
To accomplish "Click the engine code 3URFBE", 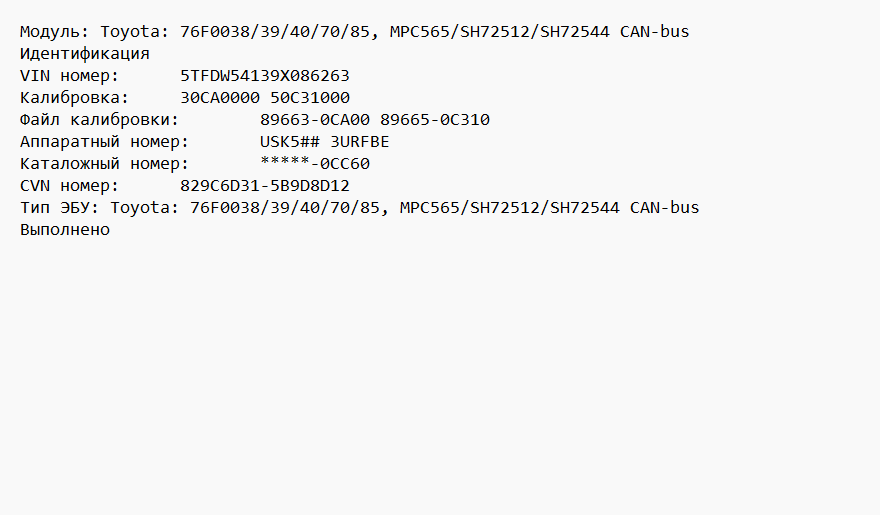I will (x=360, y=142).
